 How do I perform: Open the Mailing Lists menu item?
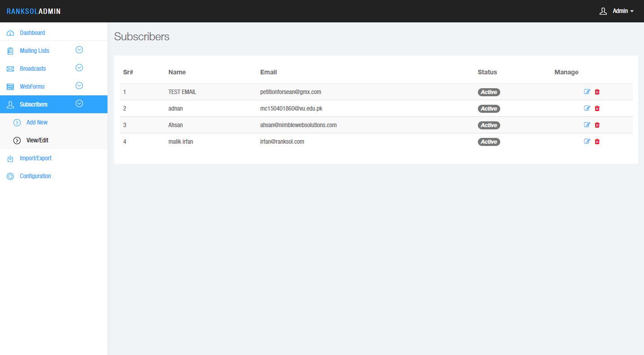point(54,51)
